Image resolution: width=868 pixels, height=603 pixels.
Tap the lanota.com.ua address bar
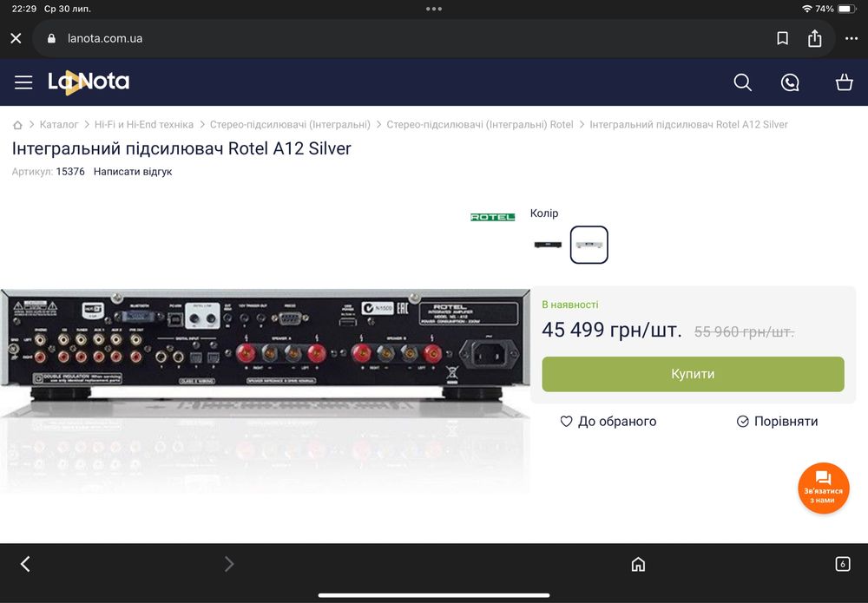coord(433,38)
